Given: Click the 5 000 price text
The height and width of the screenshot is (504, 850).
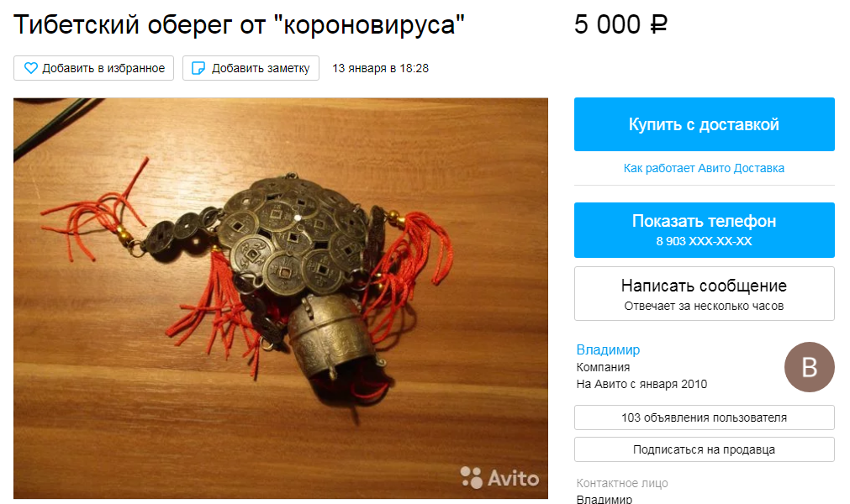Looking at the screenshot, I should 607,25.
